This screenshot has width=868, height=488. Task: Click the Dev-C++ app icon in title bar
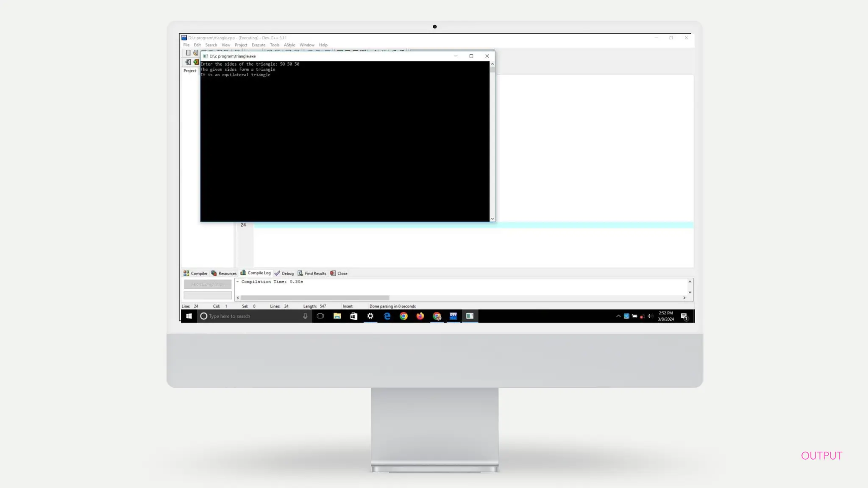(x=184, y=38)
